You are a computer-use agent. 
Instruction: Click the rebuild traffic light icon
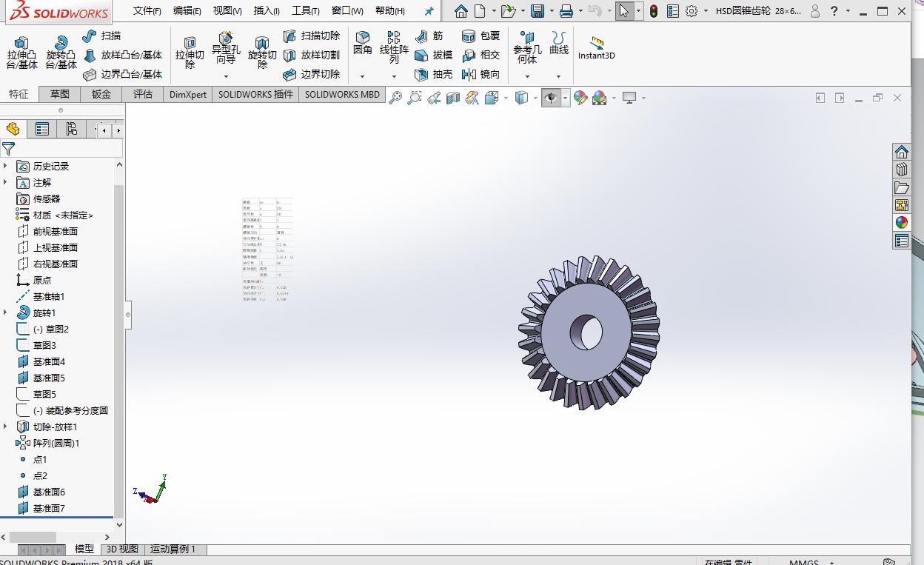(x=654, y=11)
